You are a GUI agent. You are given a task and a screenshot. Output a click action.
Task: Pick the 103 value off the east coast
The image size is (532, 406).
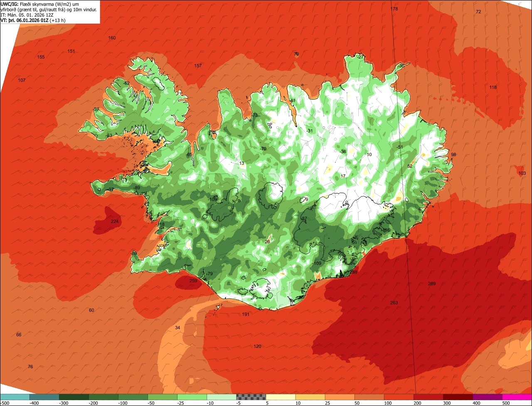tap(522, 173)
